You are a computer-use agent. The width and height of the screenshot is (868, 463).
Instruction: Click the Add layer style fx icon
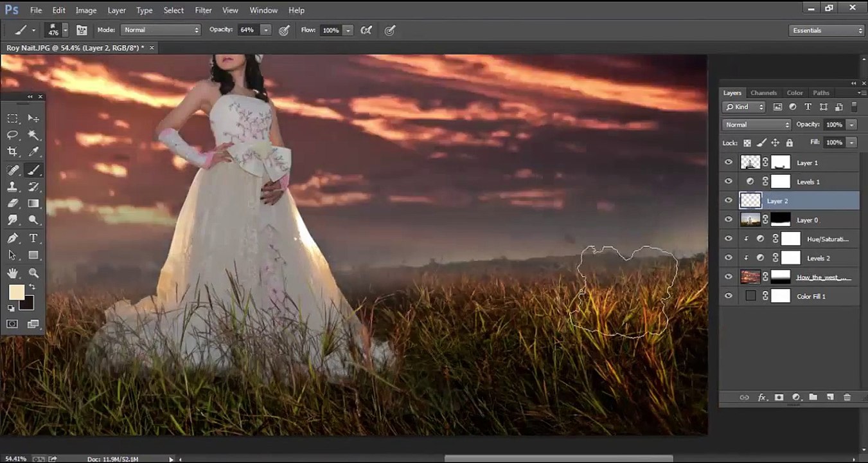[x=762, y=397]
